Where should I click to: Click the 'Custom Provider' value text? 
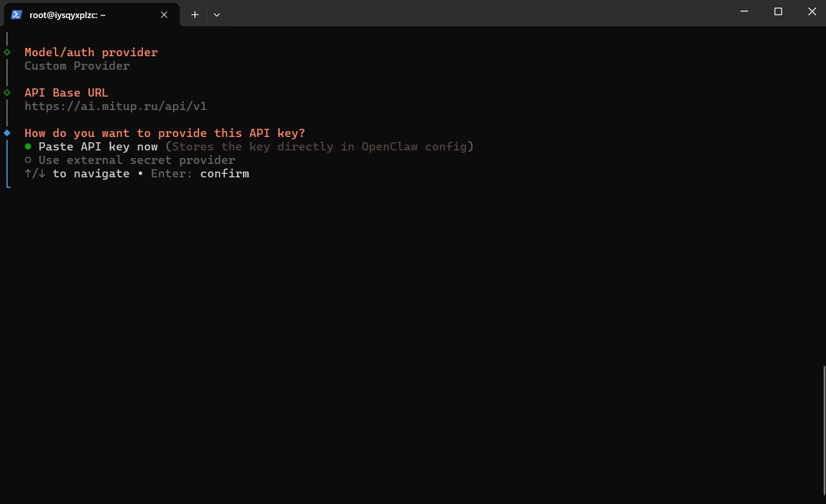77,66
